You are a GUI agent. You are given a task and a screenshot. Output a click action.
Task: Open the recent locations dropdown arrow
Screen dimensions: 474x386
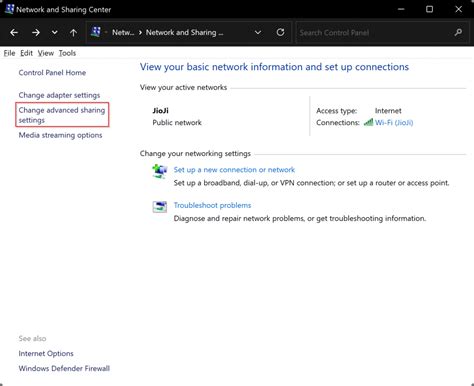click(55, 33)
